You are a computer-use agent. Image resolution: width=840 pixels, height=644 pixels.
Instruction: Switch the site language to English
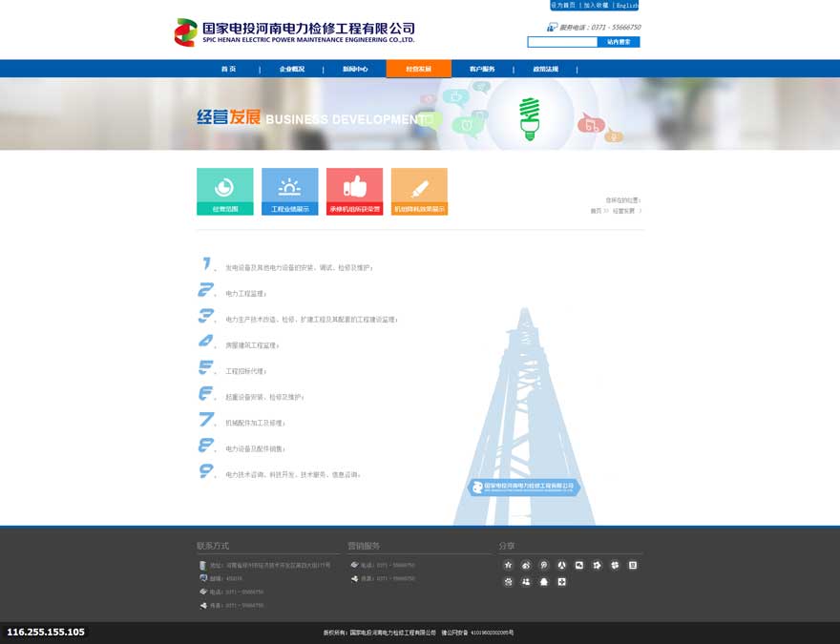coord(626,6)
